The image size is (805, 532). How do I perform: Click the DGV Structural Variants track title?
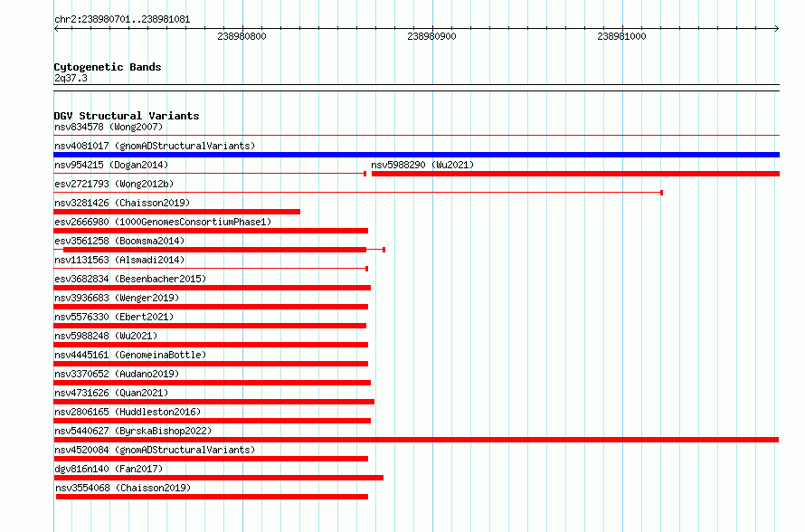coord(127,116)
